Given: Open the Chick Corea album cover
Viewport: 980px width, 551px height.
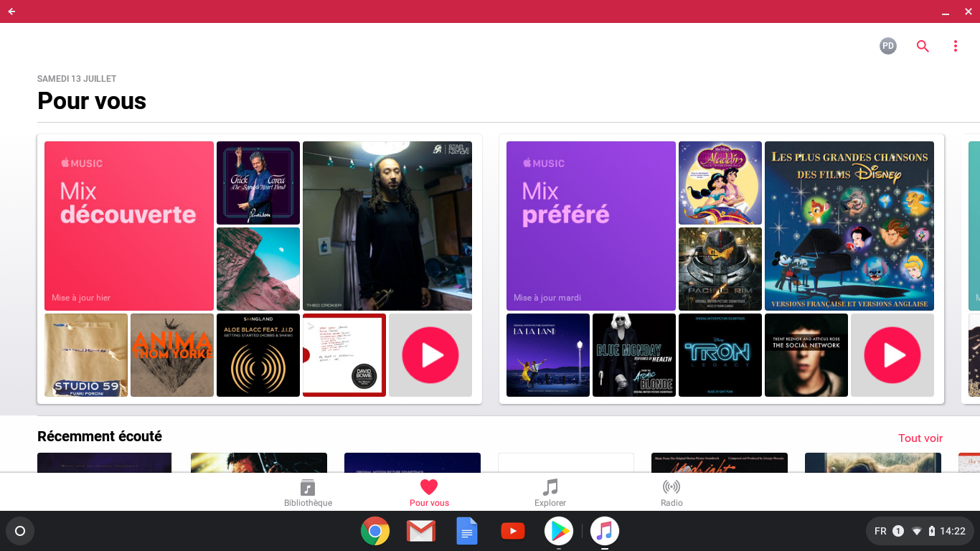Looking at the screenshot, I should [x=258, y=183].
